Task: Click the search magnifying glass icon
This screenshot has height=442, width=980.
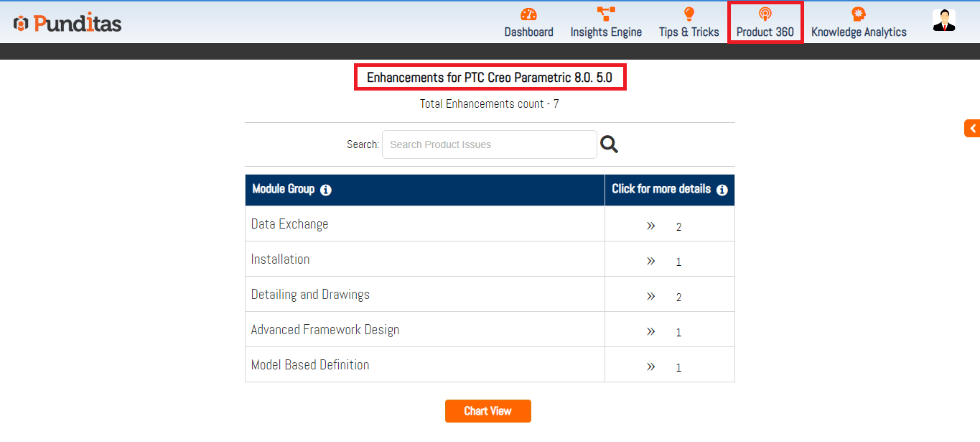Action: click(x=609, y=144)
